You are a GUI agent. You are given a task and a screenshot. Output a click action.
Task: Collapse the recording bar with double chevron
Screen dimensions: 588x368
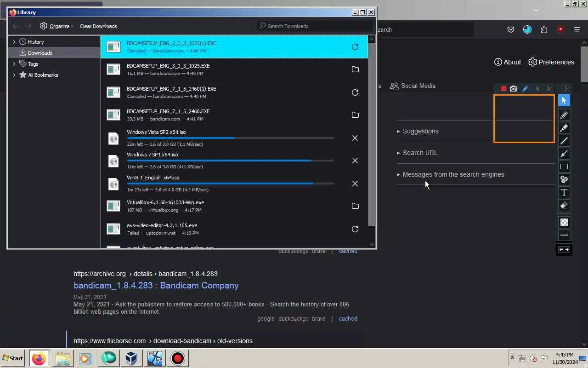[538, 89]
